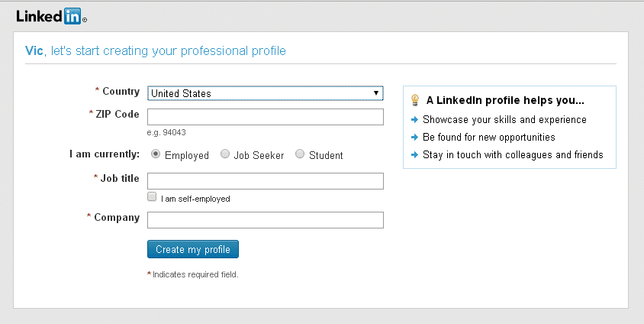Screen dimensions: 644x324
Task: Click arrow beside Showcase your skills
Action: [414, 120]
